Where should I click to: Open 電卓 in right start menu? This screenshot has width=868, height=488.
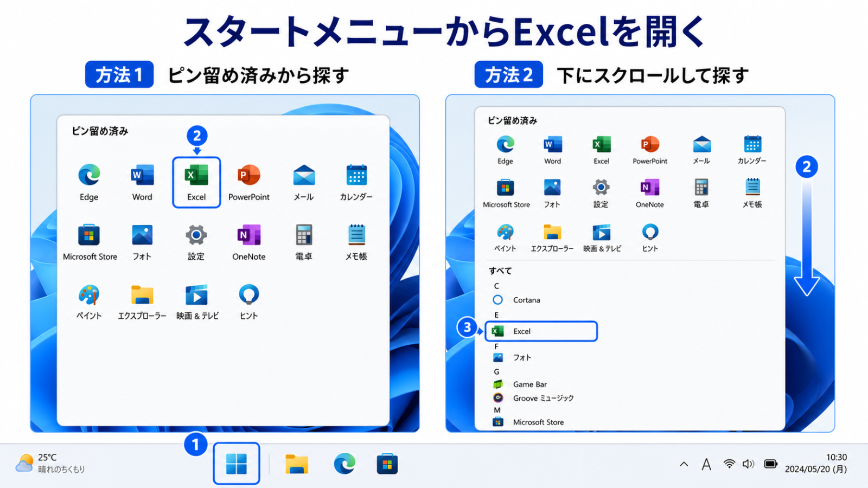pyautogui.click(x=701, y=194)
